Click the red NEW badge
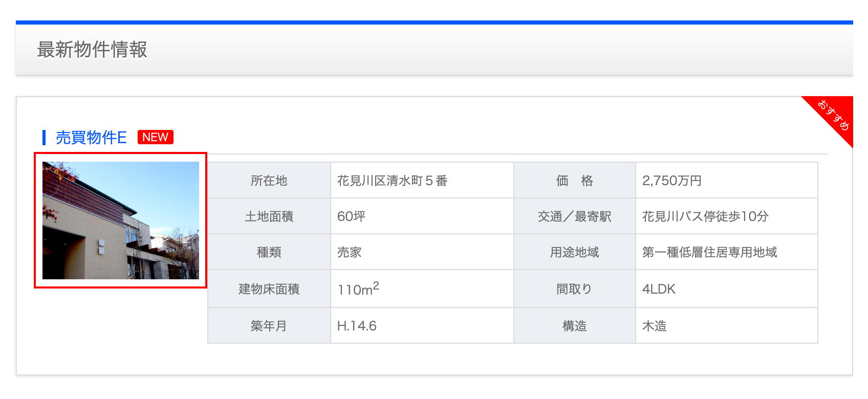868x399 pixels. 156,137
